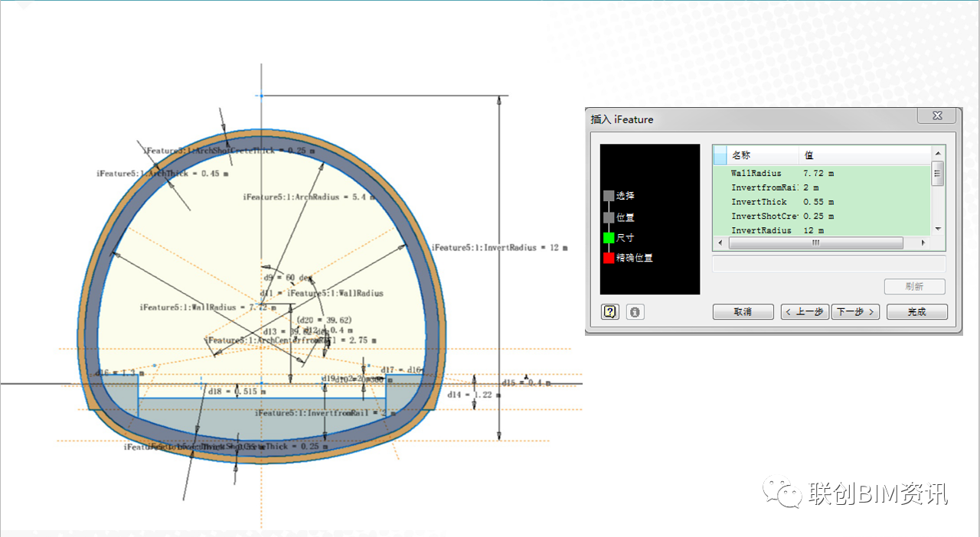Select the 位置 step marker

pyautogui.click(x=609, y=217)
